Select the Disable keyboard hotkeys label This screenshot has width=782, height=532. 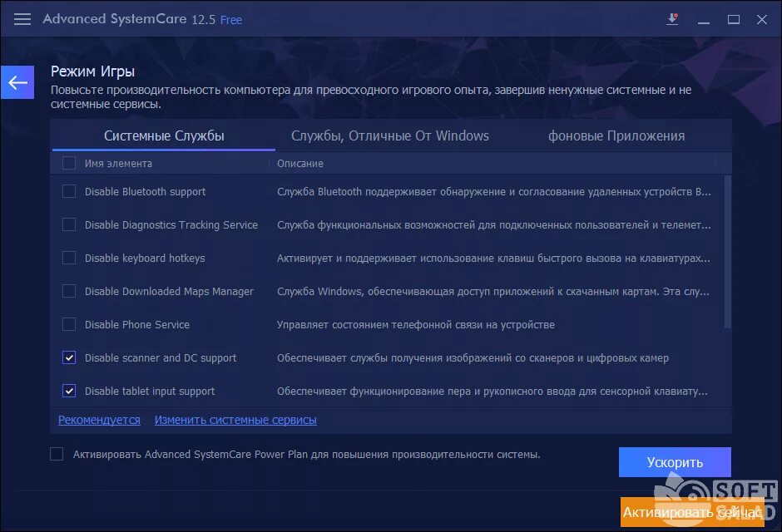click(x=145, y=258)
